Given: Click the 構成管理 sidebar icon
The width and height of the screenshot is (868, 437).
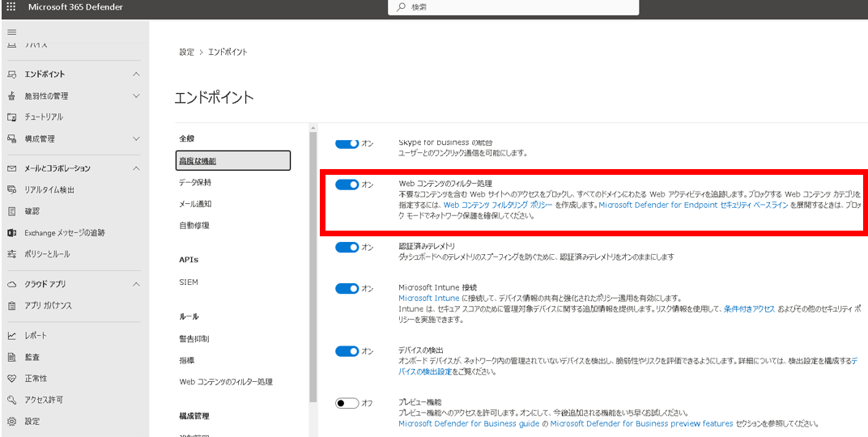Looking at the screenshot, I should 11,139.
